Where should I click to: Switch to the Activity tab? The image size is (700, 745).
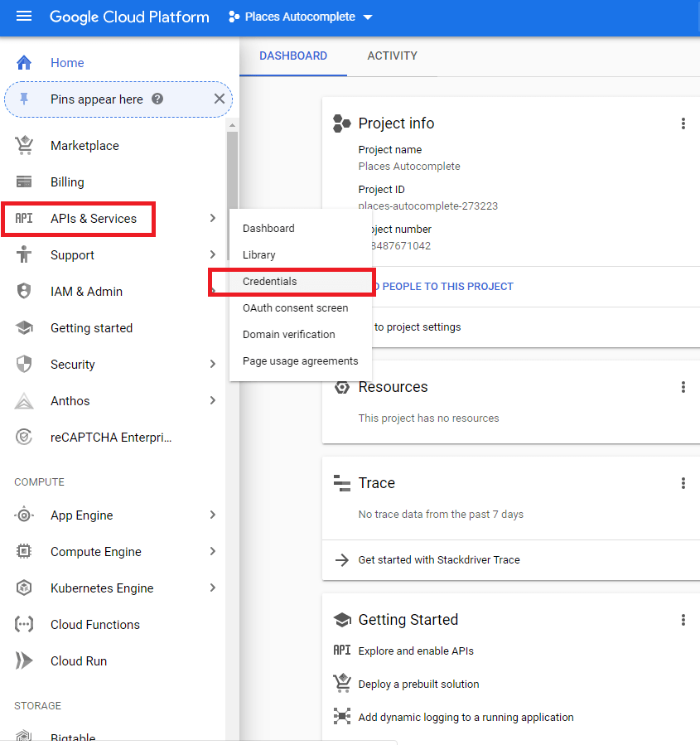click(392, 56)
